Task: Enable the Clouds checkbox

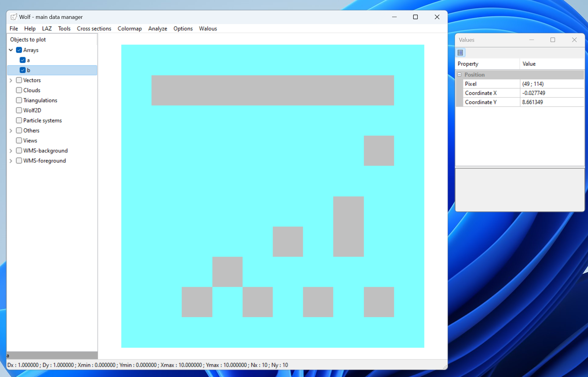Action: point(19,90)
